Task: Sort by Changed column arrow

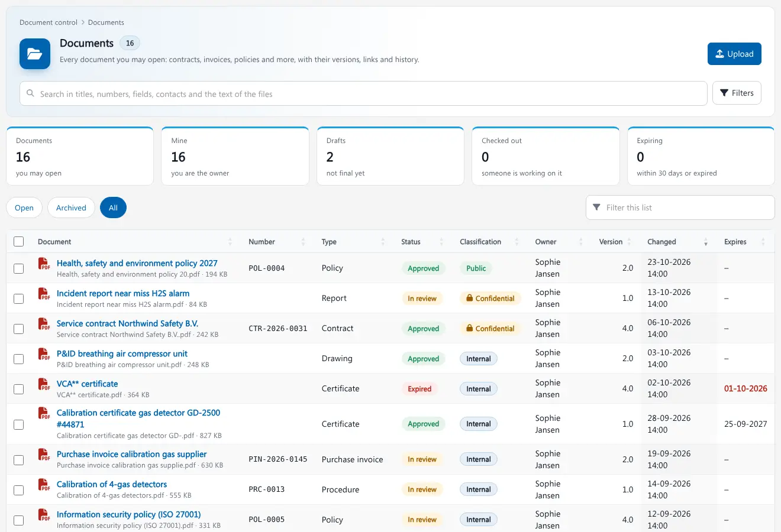Action: (706, 242)
